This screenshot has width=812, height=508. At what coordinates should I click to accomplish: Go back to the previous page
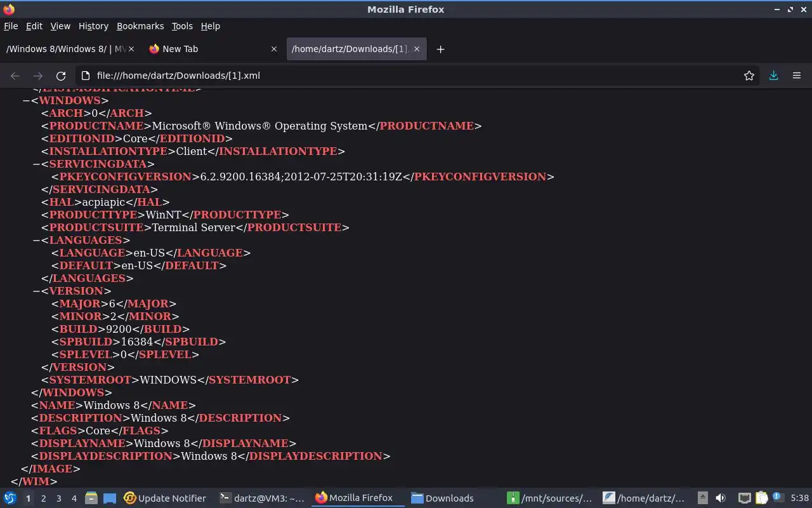[x=15, y=76]
